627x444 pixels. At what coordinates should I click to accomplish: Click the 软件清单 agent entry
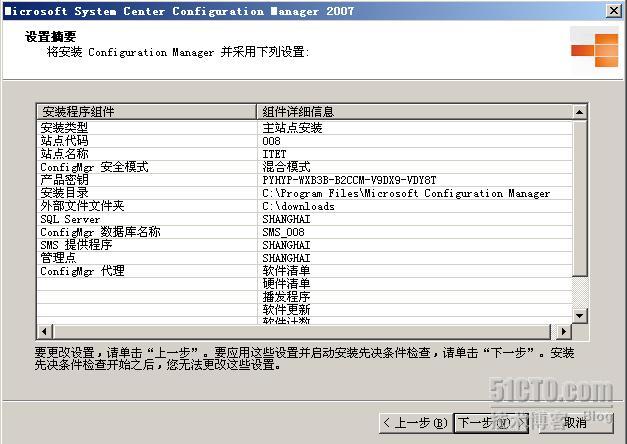click(x=286, y=271)
